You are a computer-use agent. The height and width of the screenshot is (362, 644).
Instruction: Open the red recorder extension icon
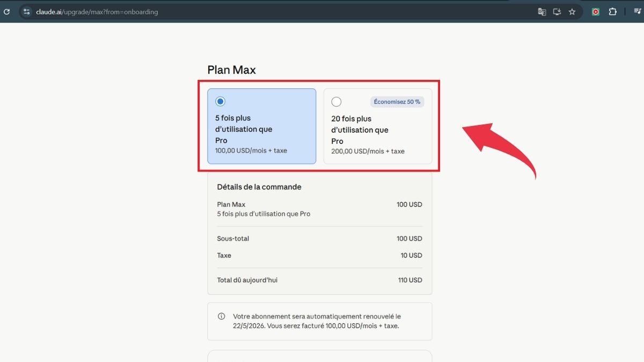click(596, 12)
